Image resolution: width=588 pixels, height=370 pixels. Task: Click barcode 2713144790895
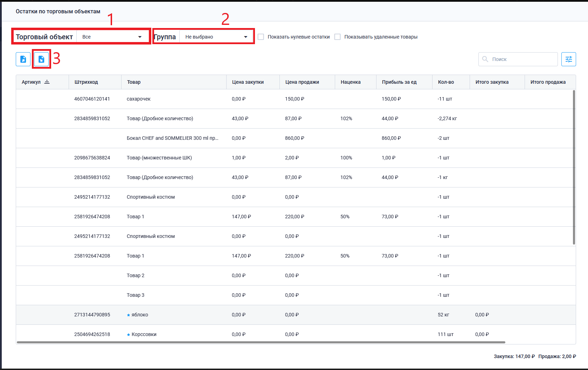click(92, 315)
